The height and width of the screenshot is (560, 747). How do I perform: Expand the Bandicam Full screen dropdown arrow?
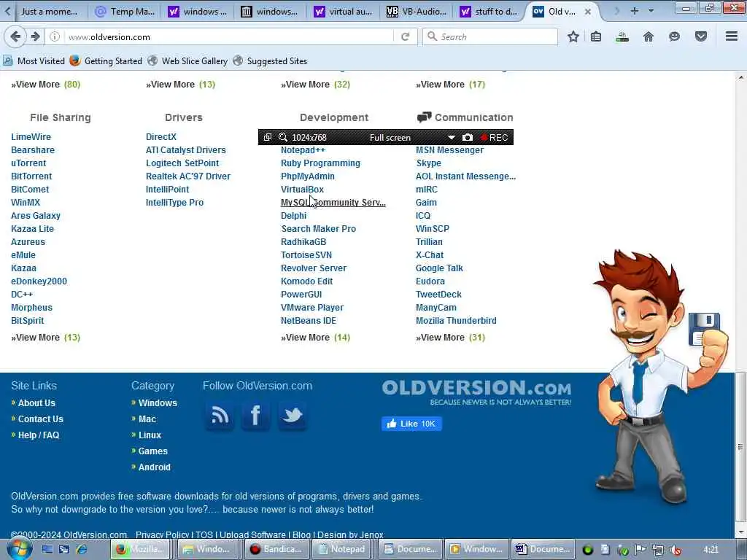(x=451, y=138)
